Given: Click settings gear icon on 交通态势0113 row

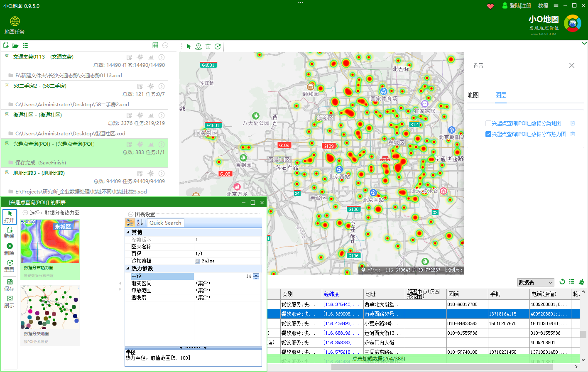Looking at the screenshot, I should pyautogui.click(x=140, y=57).
